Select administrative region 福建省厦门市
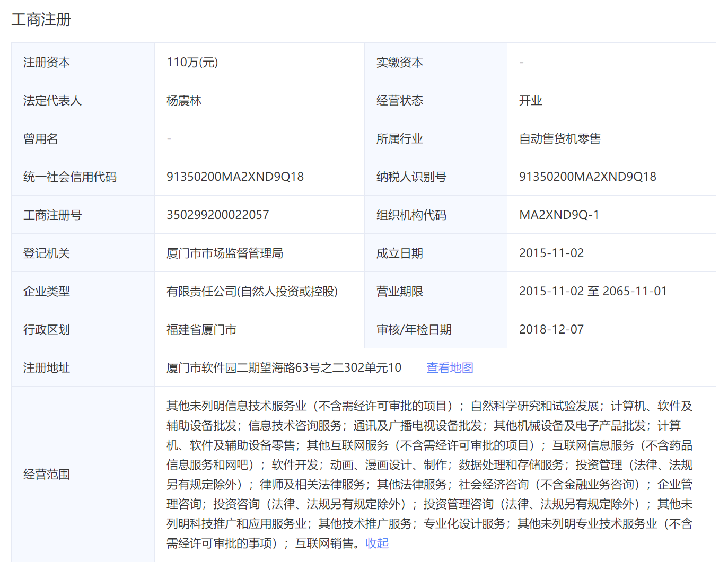 [x=201, y=329]
